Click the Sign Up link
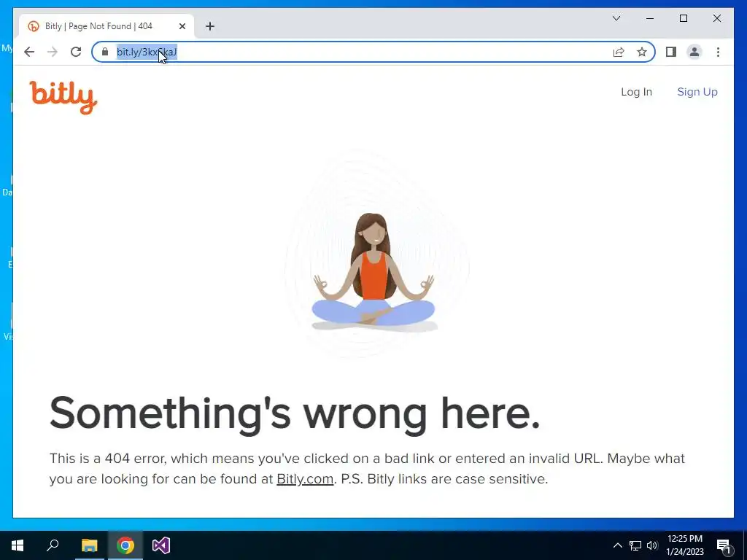This screenshot has height=560, width=747. coord(697,92)
